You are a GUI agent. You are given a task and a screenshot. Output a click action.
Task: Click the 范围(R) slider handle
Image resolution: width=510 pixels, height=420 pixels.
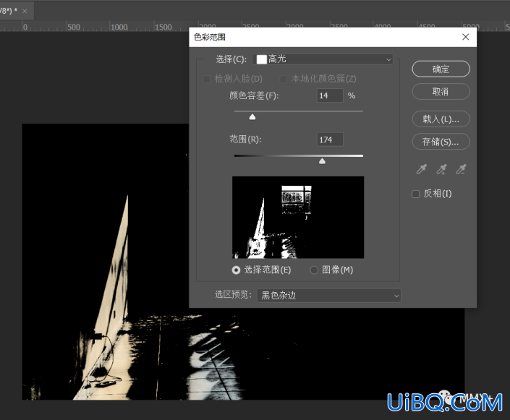tap(322, 161)
